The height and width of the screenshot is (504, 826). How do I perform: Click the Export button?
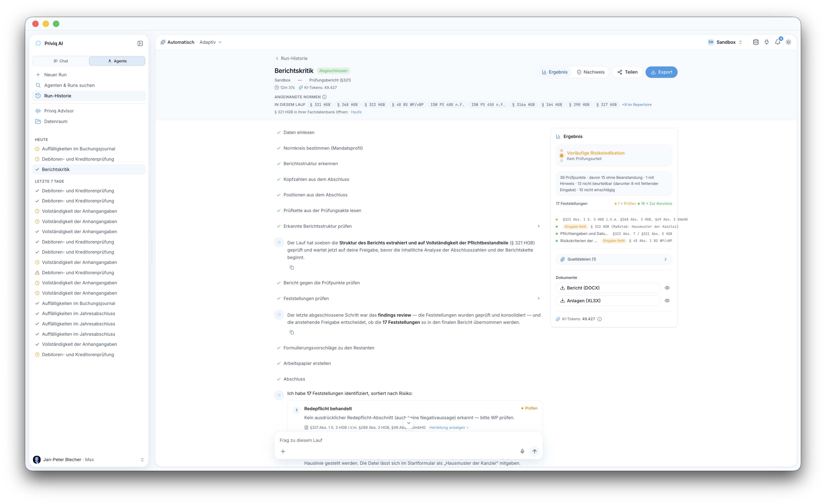[661, 72]
